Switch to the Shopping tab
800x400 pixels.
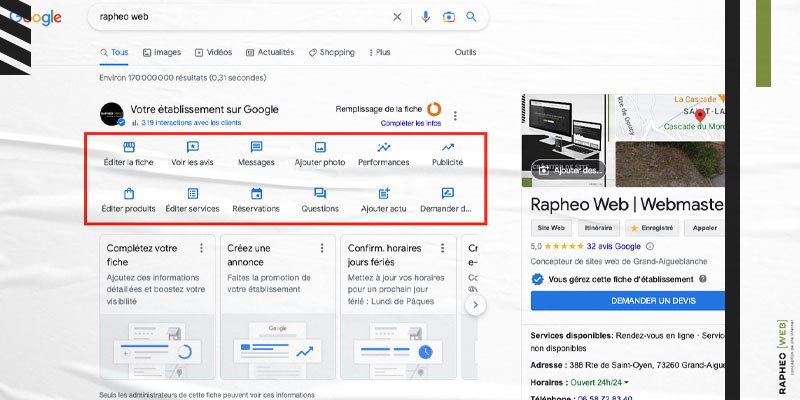[332, 52]
